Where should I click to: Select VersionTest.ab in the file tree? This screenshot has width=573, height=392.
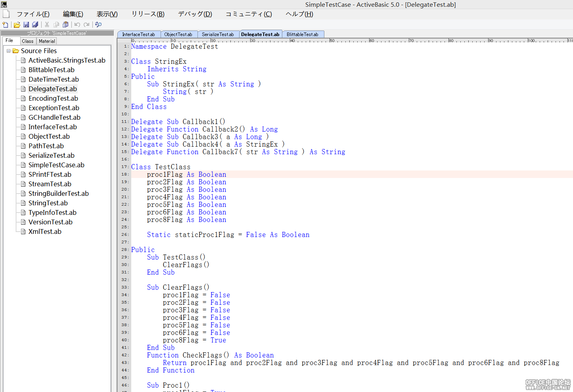coord(50,222)
